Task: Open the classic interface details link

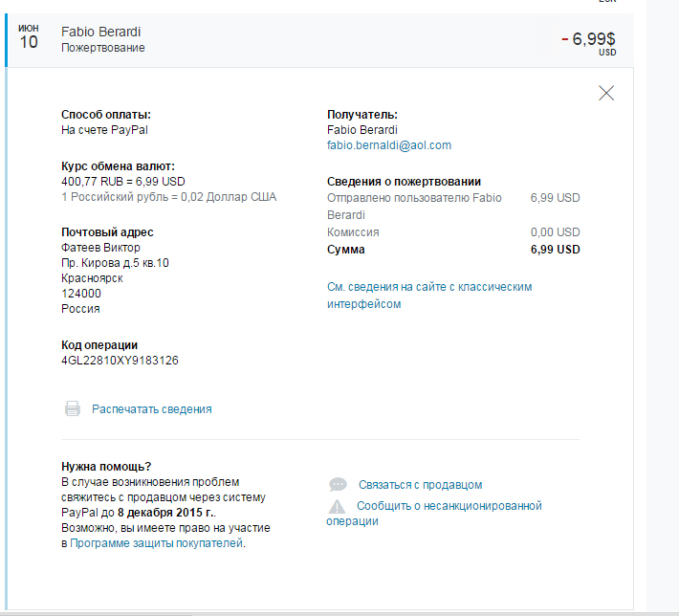Action: pos(429,296)
